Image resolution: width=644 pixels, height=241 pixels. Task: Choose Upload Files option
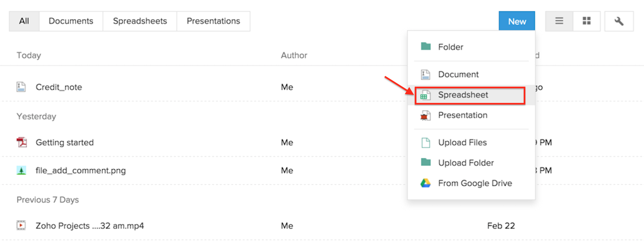[x=462, y=142]
